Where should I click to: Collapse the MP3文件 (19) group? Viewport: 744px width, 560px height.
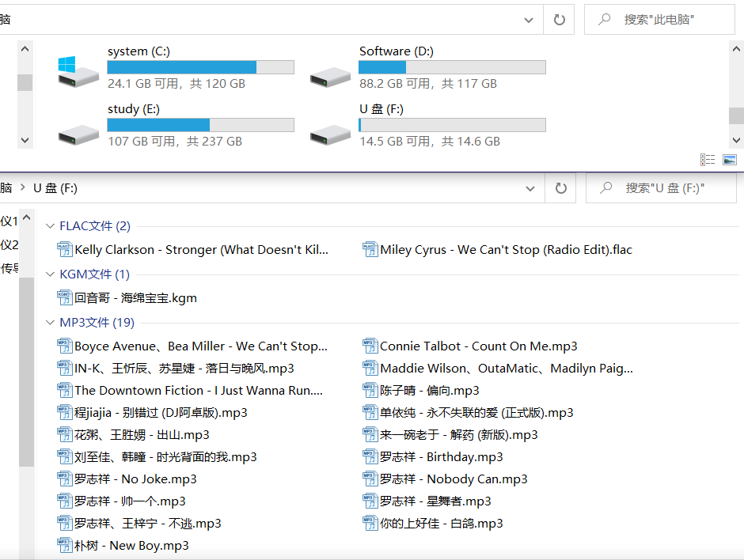click(x=50, y=323)
